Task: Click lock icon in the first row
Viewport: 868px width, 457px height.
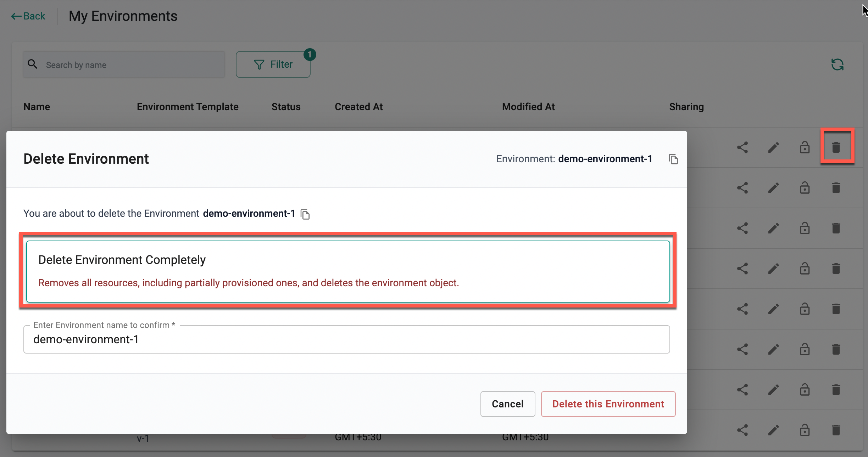Action: 805,147
